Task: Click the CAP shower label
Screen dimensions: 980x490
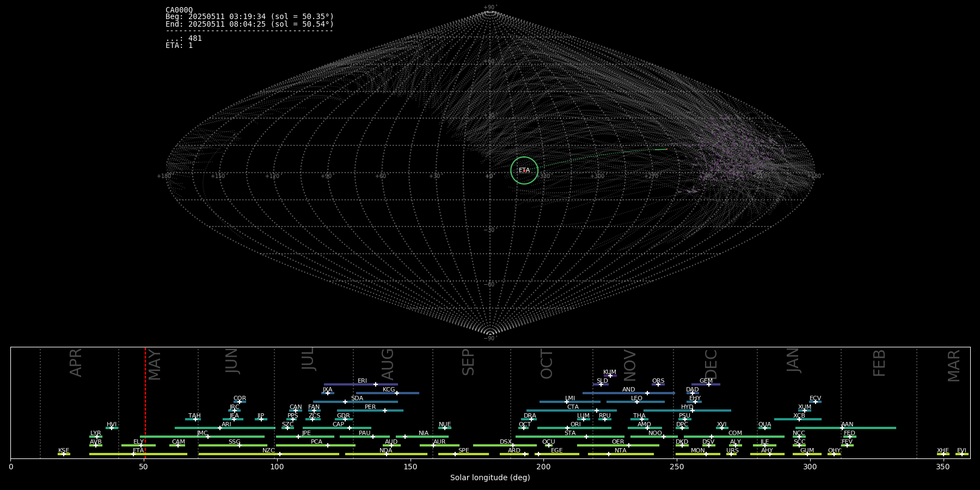Action: click(338, 425)
